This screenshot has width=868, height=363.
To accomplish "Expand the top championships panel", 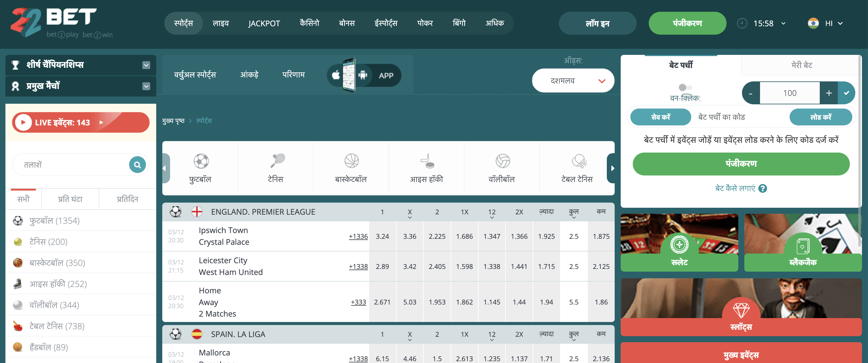I will coord(146,65).
